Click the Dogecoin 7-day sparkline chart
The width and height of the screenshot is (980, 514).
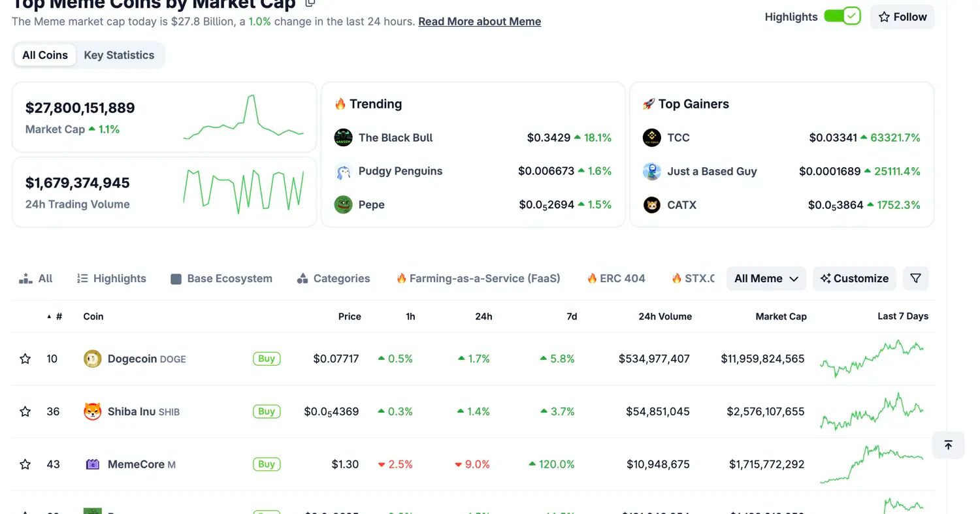pos(872,358)
